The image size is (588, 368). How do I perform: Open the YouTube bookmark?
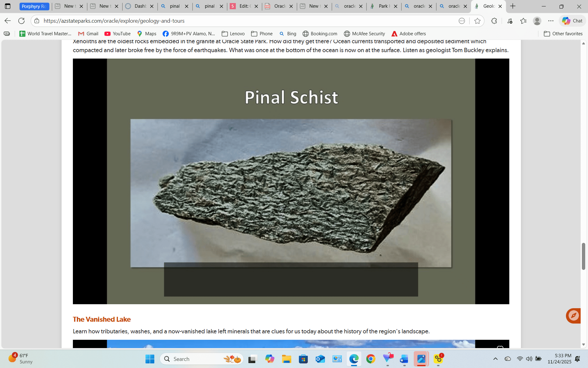click(118, 34)
